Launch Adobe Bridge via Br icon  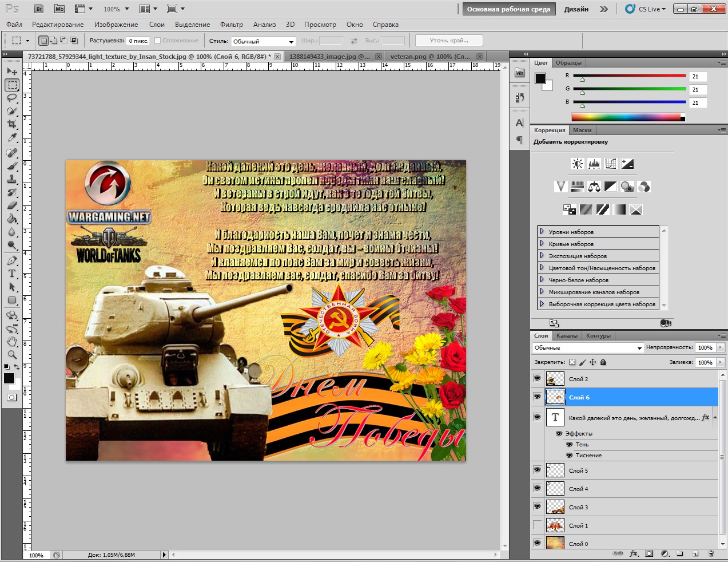click(x=39, y=9)
